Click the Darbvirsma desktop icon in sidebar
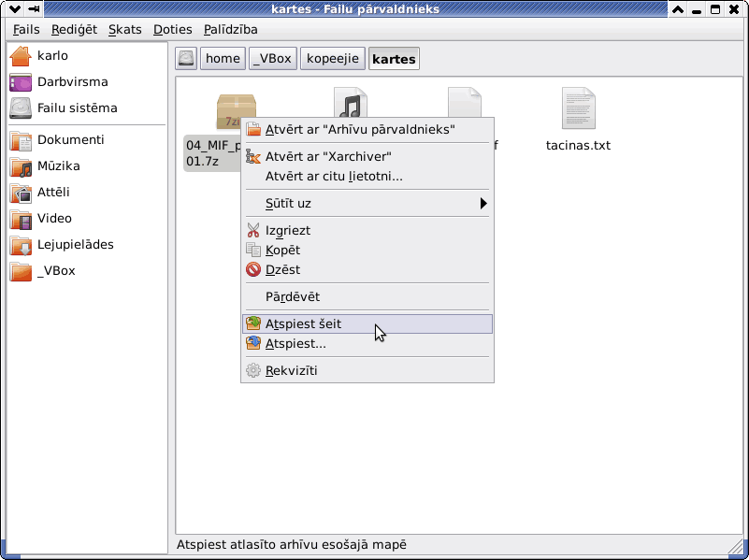This screenshot has height=560, width=749. tap(21, 82)
